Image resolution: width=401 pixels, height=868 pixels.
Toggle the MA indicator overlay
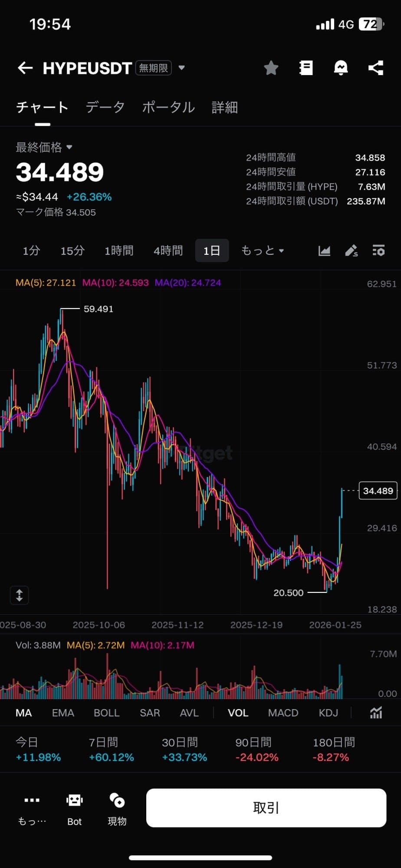(x=24, y=713)
